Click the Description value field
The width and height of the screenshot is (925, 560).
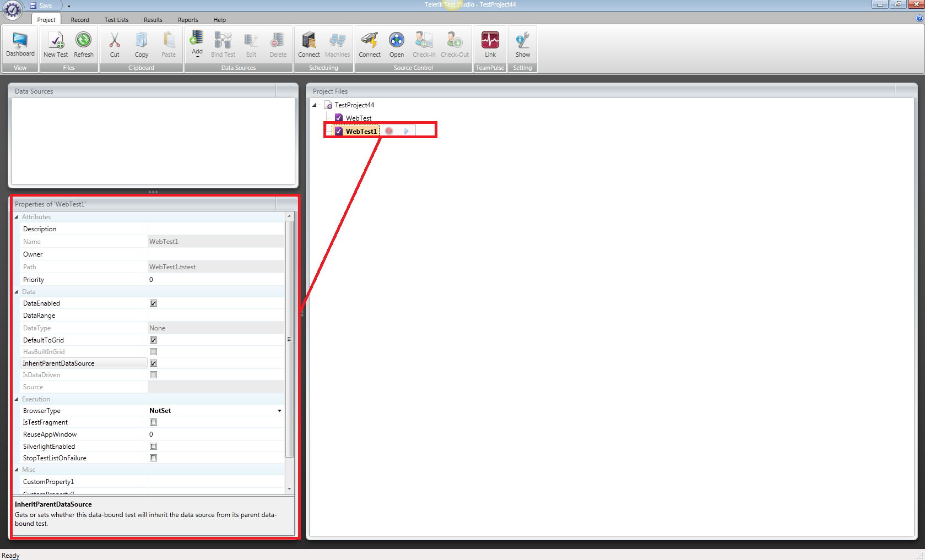coord(216,229)
